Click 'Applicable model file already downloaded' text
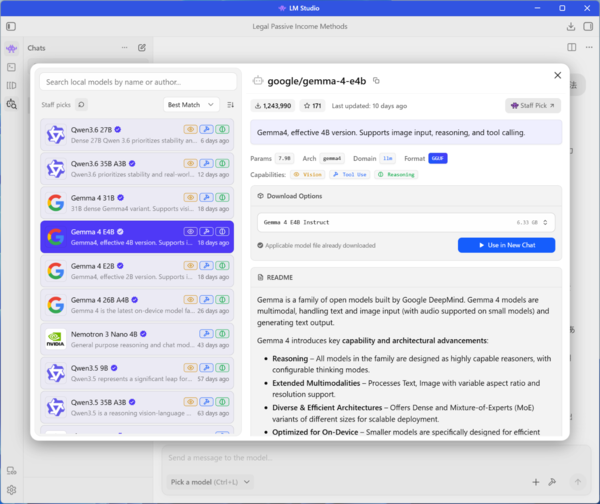600x504 pixels. [320, 245]
